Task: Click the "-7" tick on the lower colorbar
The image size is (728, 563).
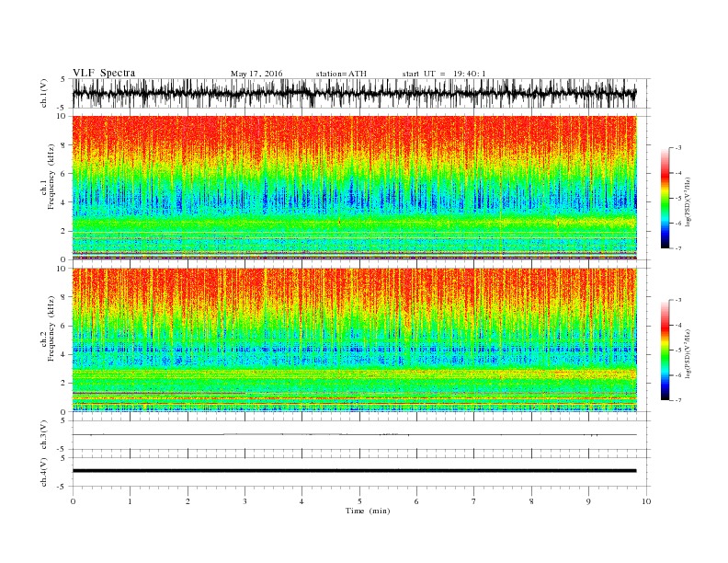Action: [x=678, y=400]
